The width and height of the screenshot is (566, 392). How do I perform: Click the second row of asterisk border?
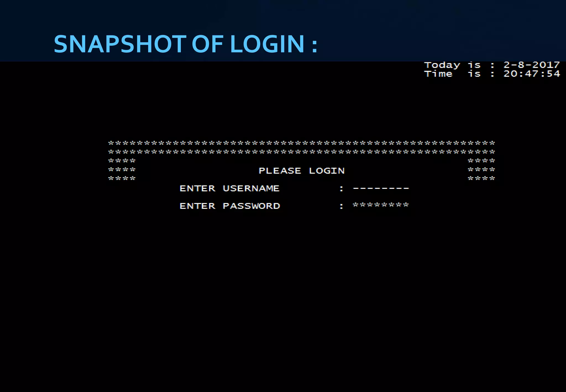pos(302,152)
